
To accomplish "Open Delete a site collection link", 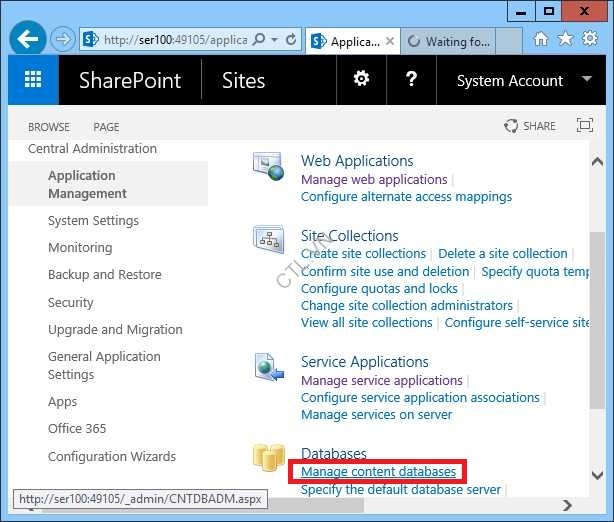I will (503, 254).
